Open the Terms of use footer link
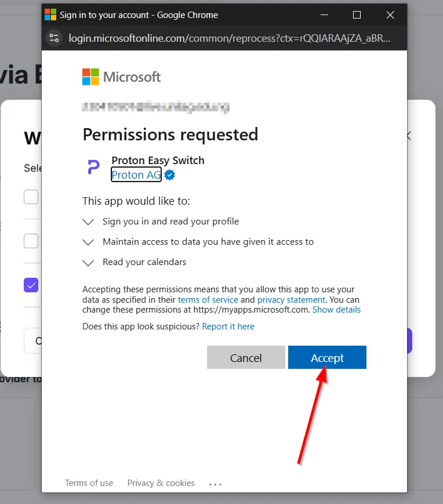443x504 pixels. (x=89, y=483)
